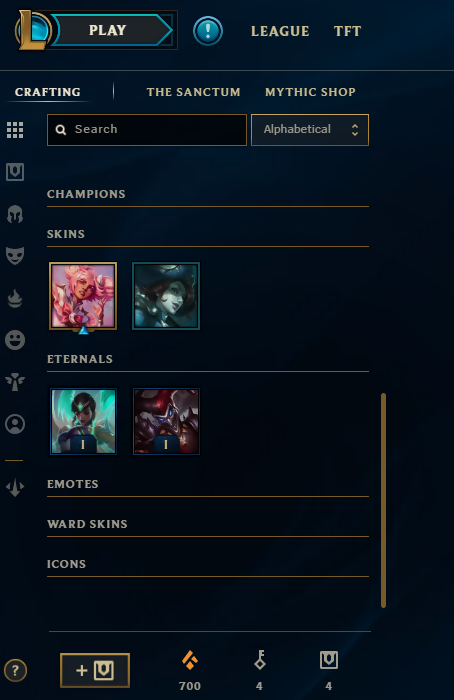Switch to The Sanctum tab
Image resolution: width=454 pixels, height=700 pixels.
click(x=193, y=92)
